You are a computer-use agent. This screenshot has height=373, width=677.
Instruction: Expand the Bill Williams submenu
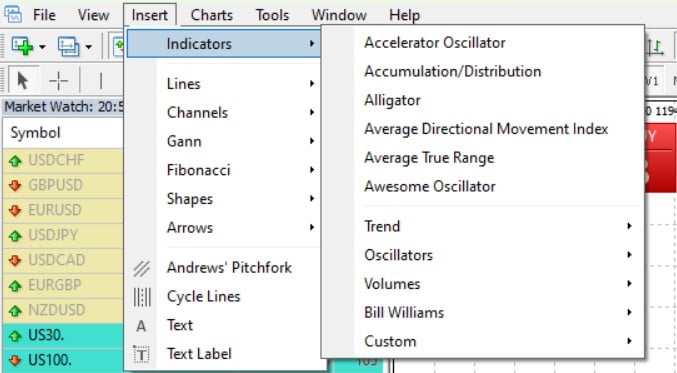point(483,313)
